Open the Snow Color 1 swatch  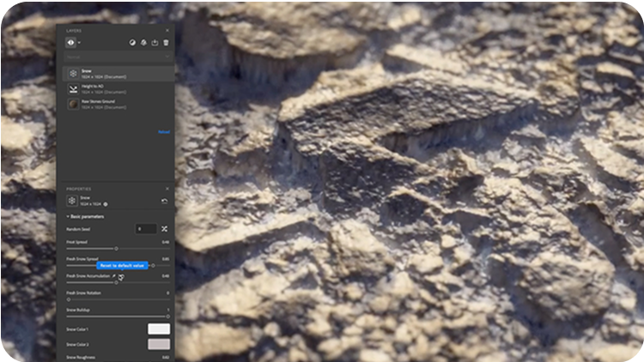(159, 329)
